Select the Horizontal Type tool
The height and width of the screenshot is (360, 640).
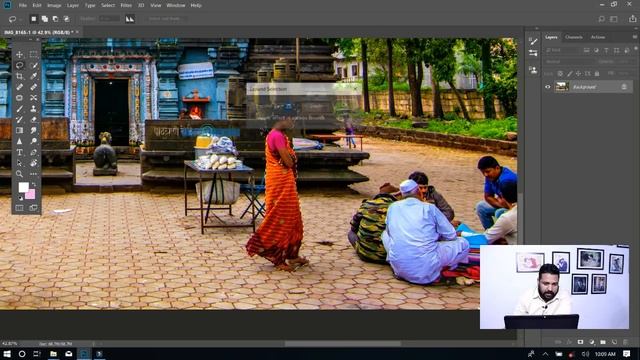[19, 152]
